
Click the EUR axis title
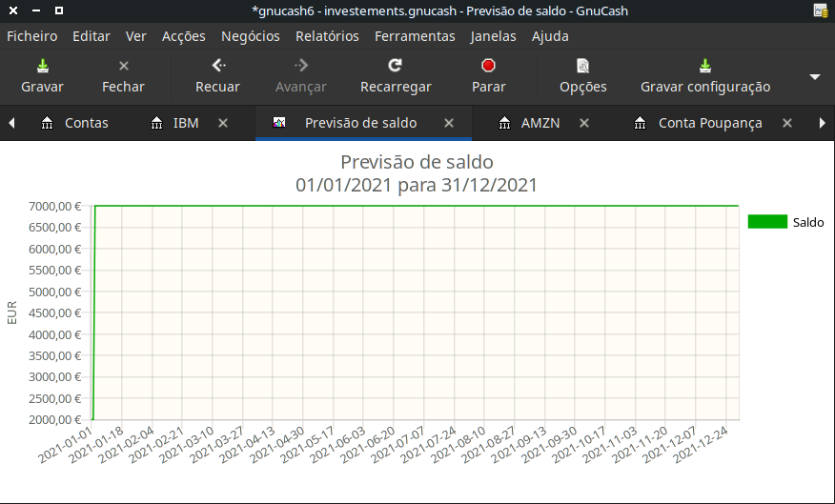point(12,312)
